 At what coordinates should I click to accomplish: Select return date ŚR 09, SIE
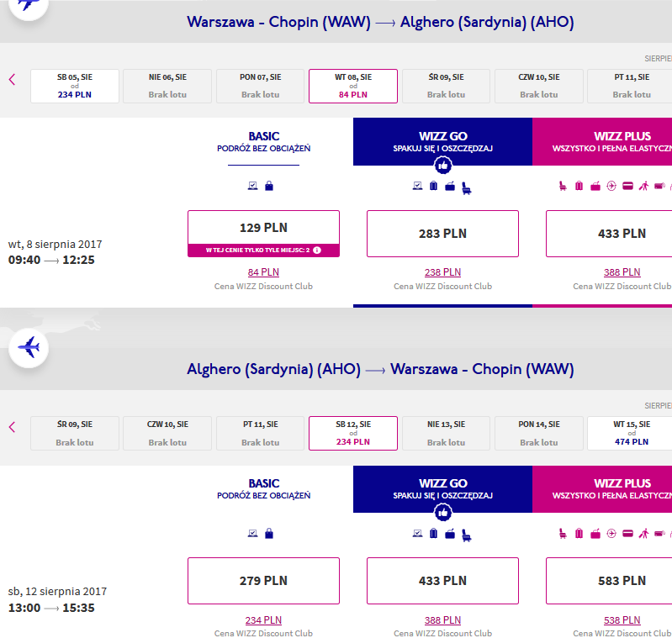75,434
